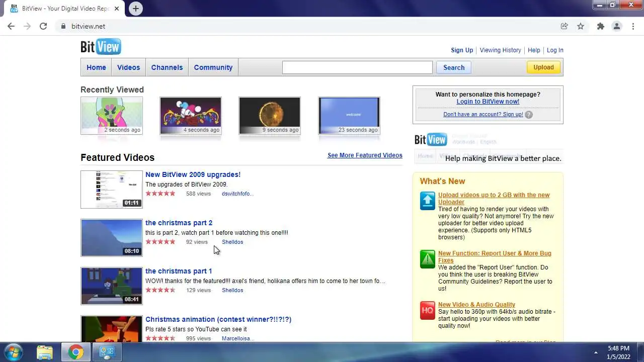
Task: Click the dswitchfofo... uploader name
Action: tap(237, 194)
